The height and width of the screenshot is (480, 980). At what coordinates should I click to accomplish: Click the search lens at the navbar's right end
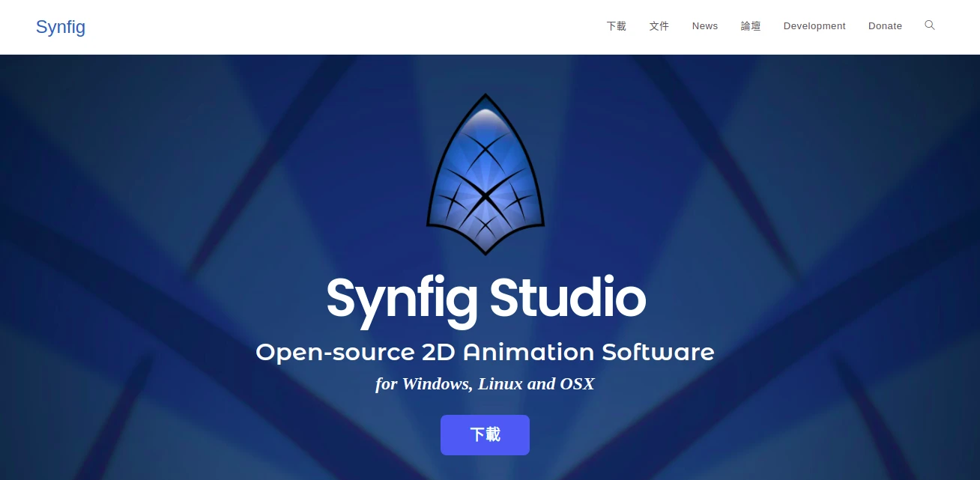coord(930,25)
